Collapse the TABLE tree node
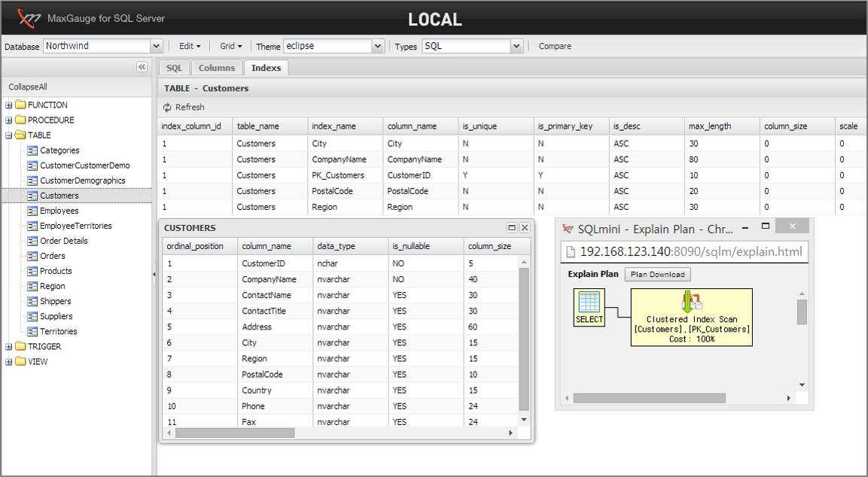The height and width of the screenshot is (477, 868). pos(9,135)
